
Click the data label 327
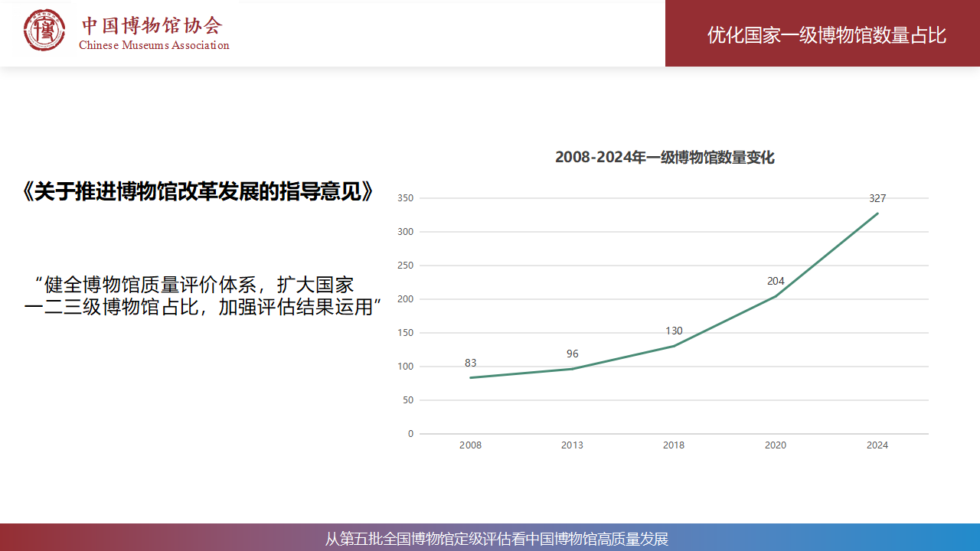point(877,198)
